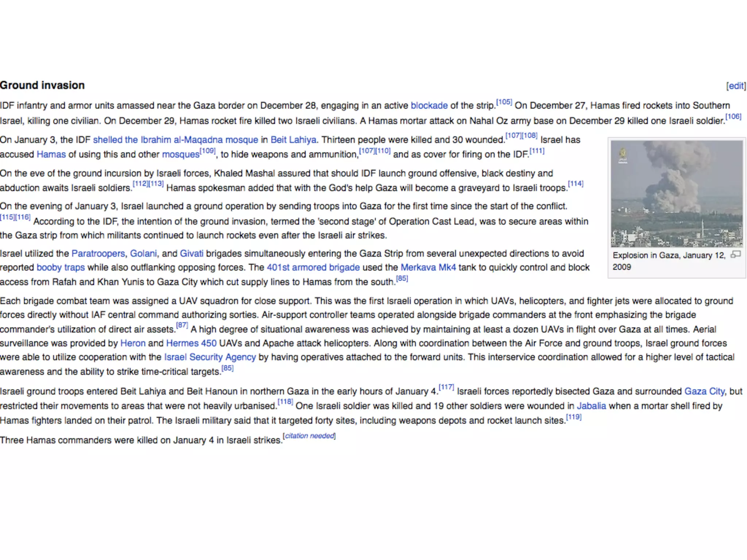Click the enlarge icon beside image caption
The width and height of the screenshot is (747, 560).
tap(735, 254)
